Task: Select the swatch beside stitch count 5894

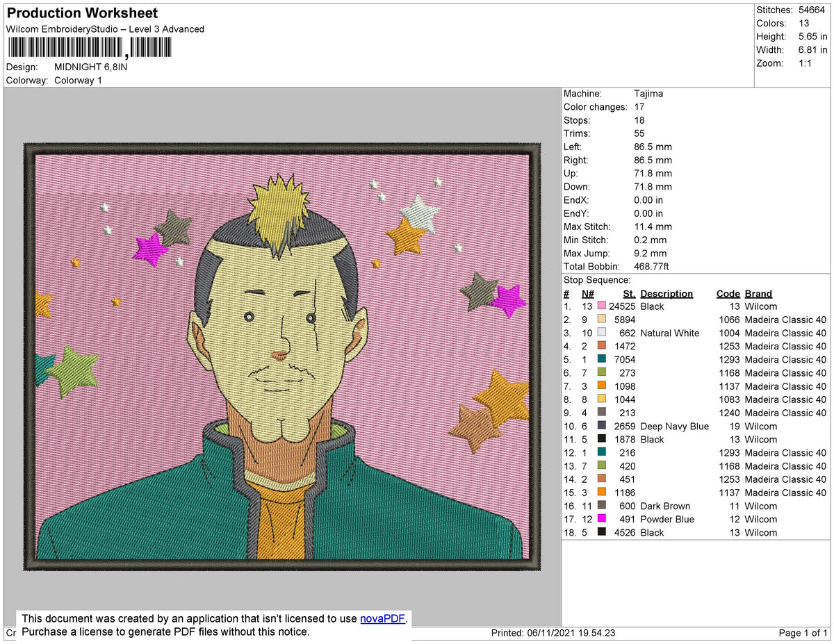Action: pyautogui.click(x=601, y=320)
